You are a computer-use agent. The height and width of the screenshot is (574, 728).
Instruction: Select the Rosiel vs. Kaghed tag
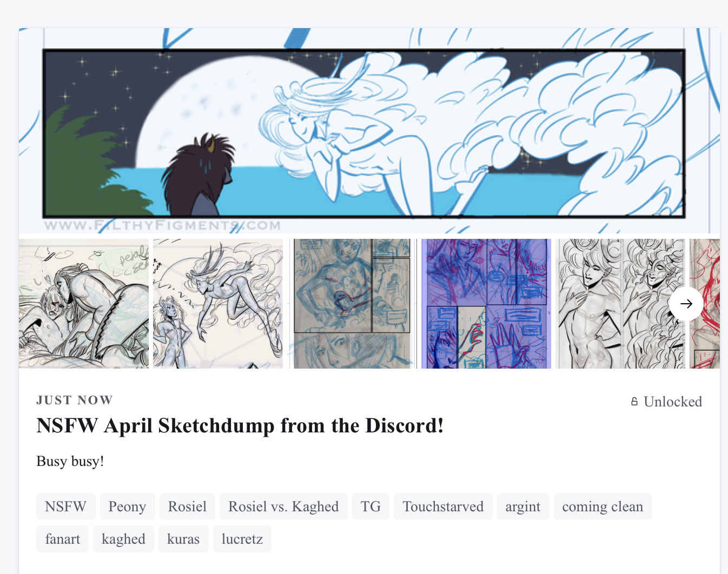(x=283, y=506)
